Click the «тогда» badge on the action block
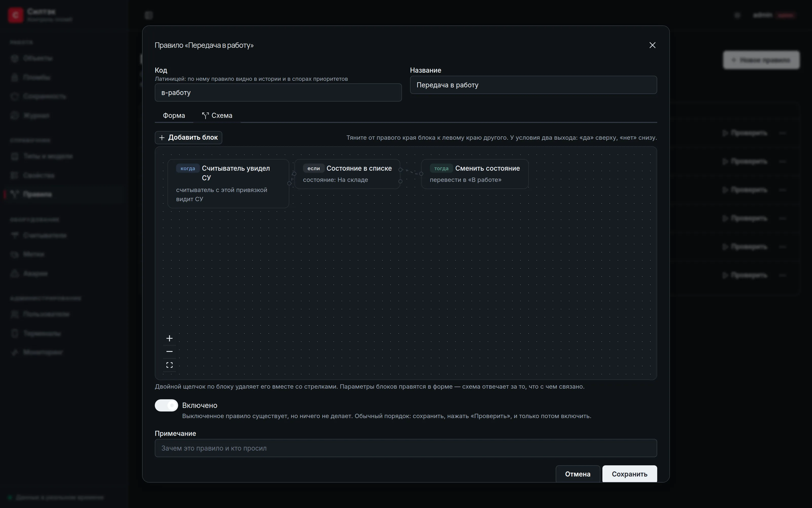Image resolution: width=812 pixels, height=508 pixels. [441, 168]
